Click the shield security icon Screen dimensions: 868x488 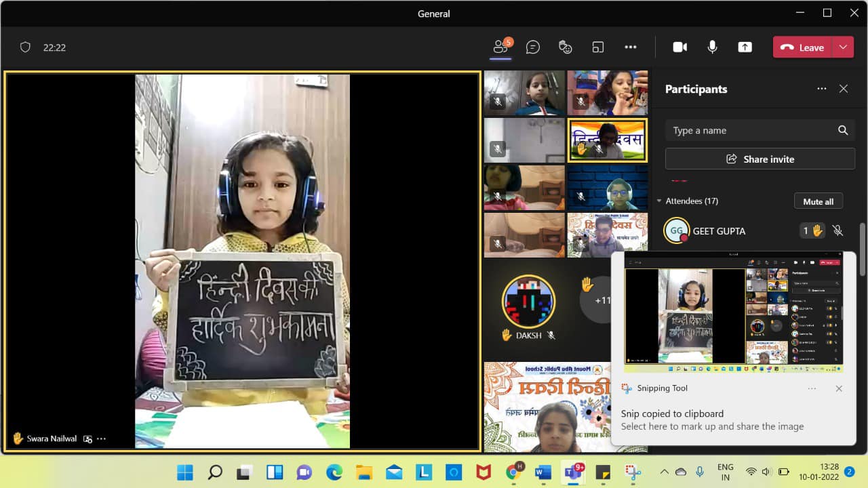tap(25, 47)
